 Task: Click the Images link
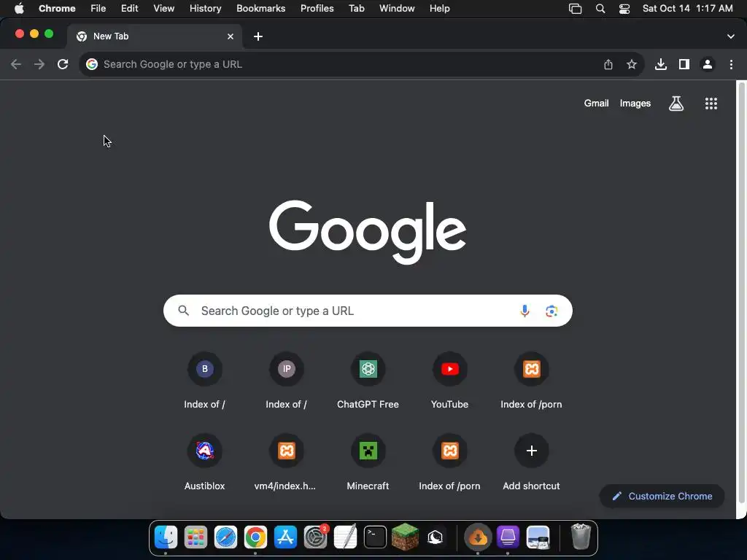(x=635, y=104)
